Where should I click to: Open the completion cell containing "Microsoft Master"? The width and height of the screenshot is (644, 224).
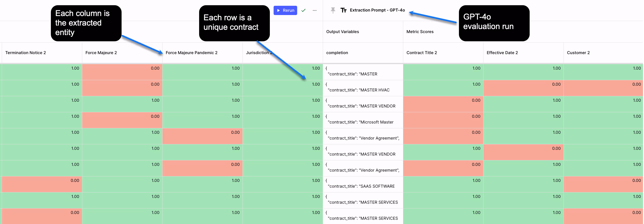click(363, 120)
